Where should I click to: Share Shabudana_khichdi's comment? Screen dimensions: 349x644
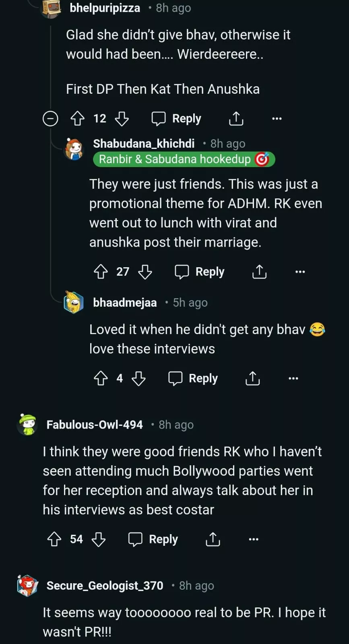[260, 272]
